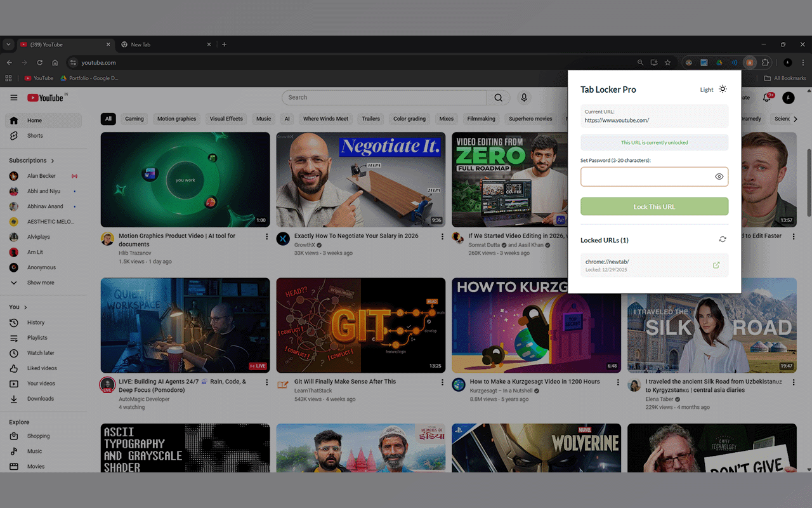This screenshot has height=508, width=812.
Task: Open the Alan Becker subscription channel
Action: [x=43, y=176]
